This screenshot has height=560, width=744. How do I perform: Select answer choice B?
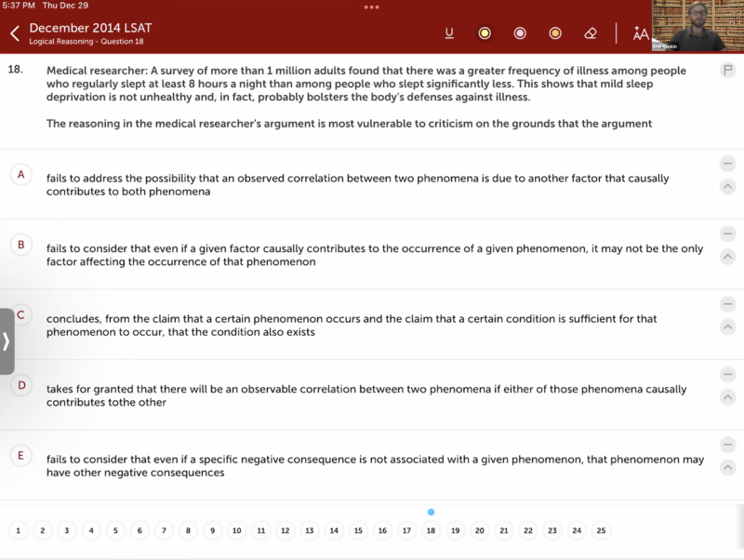point(20,245)
